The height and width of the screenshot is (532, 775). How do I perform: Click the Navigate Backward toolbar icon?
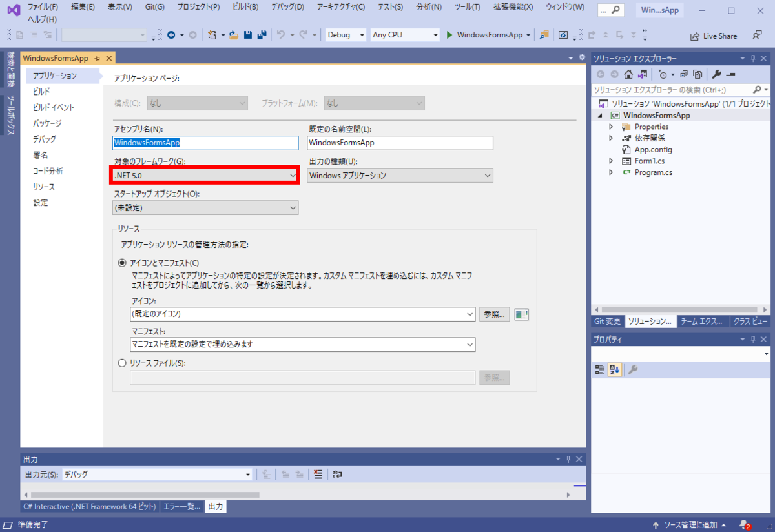point(171,35)
